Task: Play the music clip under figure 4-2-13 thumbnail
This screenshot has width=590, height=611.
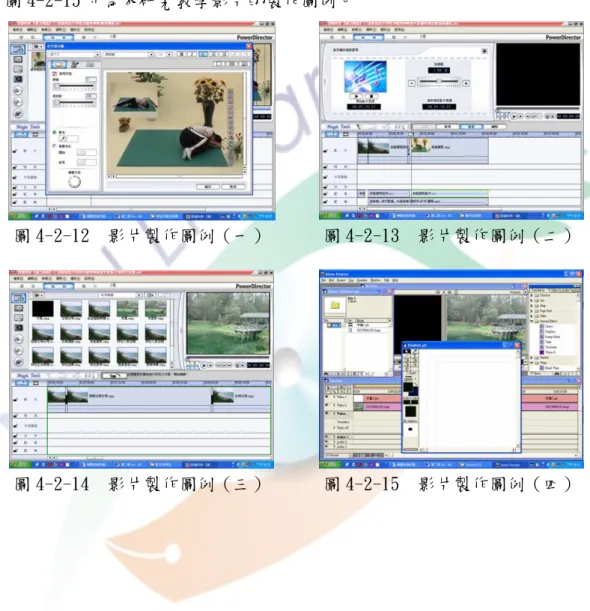Action: 356,96
